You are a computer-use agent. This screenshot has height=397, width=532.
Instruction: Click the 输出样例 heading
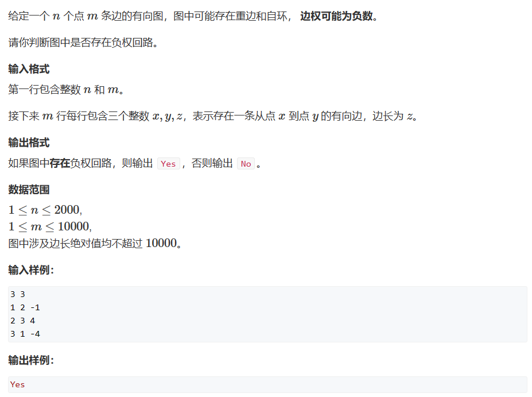31,360
